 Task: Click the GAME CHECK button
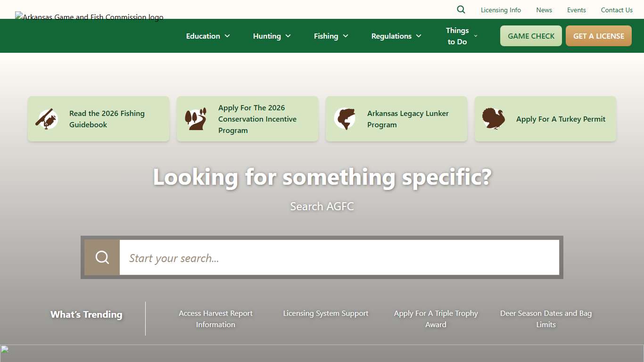coord(531,36)
